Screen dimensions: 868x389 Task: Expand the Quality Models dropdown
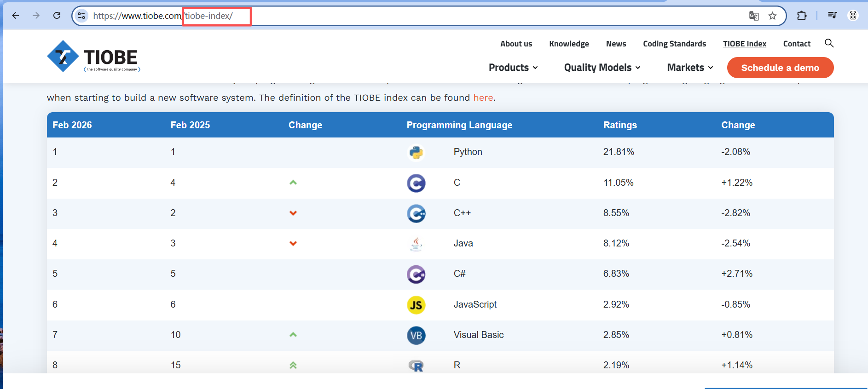[x=602, y=68]
